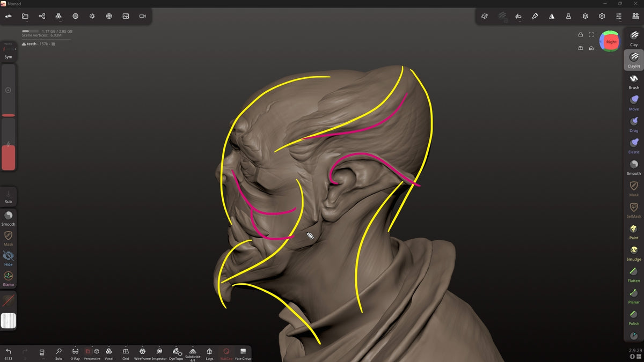This screenshot has height=362, width=644.
Task: Open the Camera menu
Action: click(143, 16)
